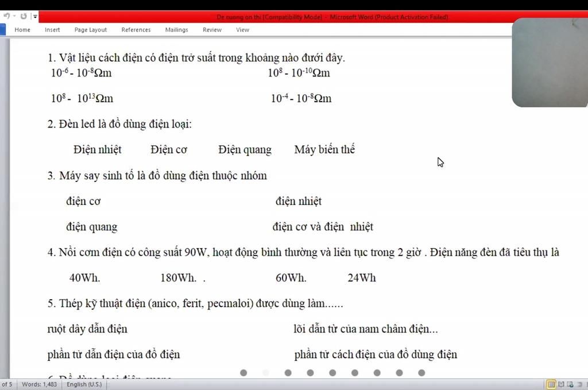588x390 pixels.
Task: Click the capitalized answer 'Điện cơ'
Action: point(169,150)
